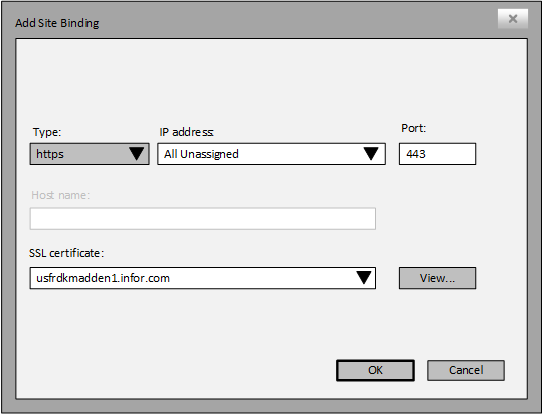Confirm the binding with OK
Screen dimensions: 543x414
pyautogui.click(x=375, y=370)
